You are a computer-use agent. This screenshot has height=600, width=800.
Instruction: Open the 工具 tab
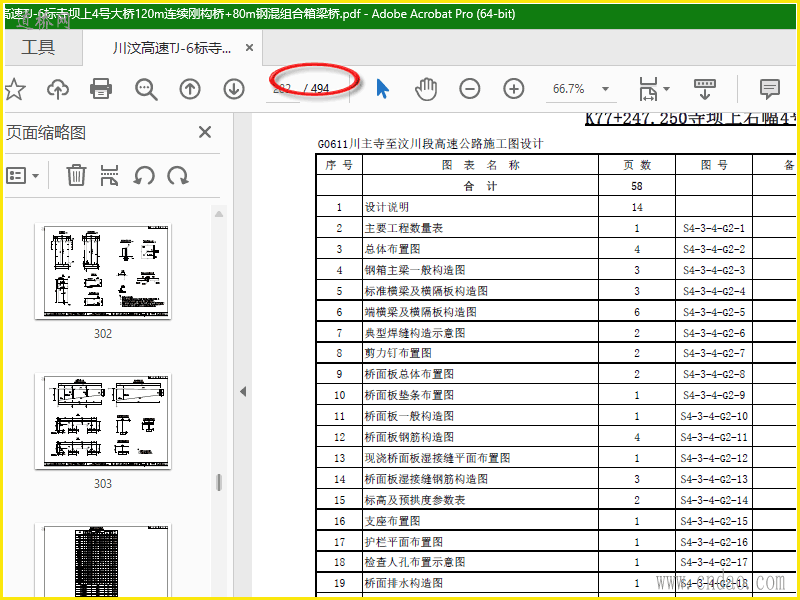(38, 47)
